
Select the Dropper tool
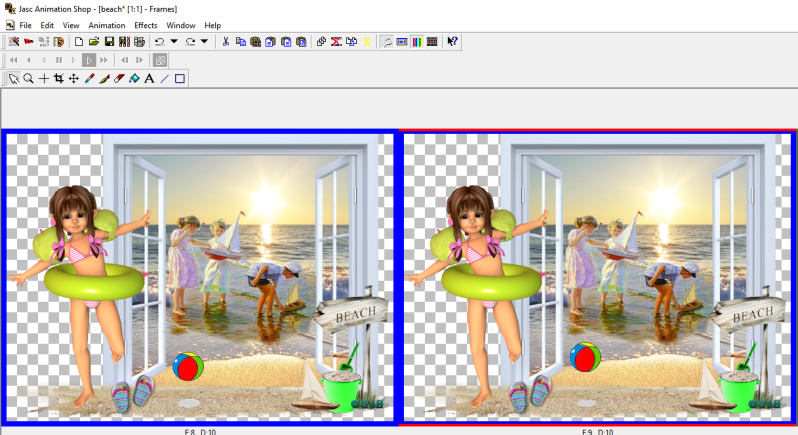click(89, 78)
